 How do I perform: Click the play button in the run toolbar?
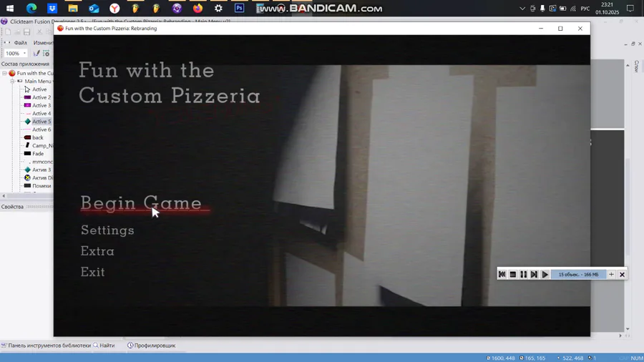click(545, 274)
